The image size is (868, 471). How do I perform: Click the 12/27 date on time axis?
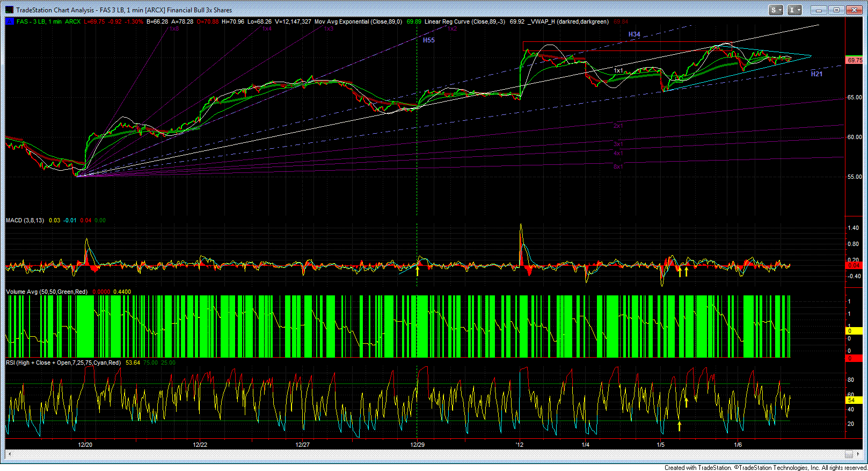pos(303,445)
